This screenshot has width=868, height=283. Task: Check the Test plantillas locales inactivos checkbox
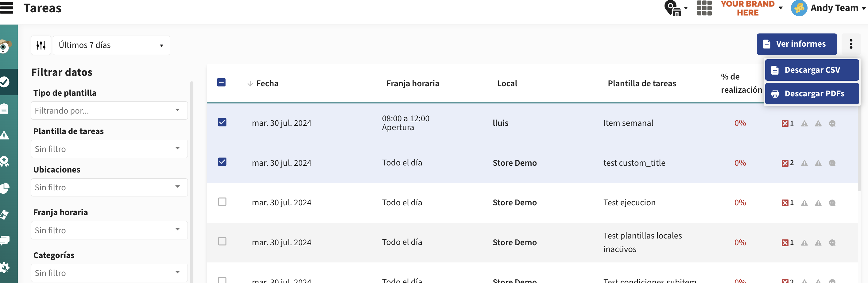click(x=222, y=241)
